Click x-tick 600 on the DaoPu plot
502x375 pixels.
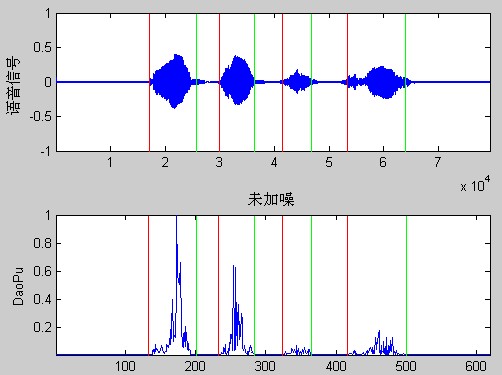476,366
